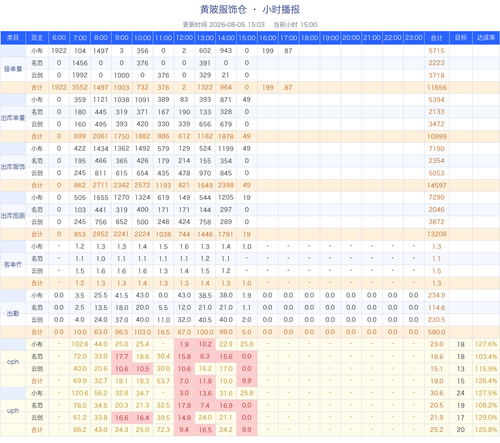Select the 12:00 column header
The height and width of the screenshot is (443, 500).
tap(184, 38)
